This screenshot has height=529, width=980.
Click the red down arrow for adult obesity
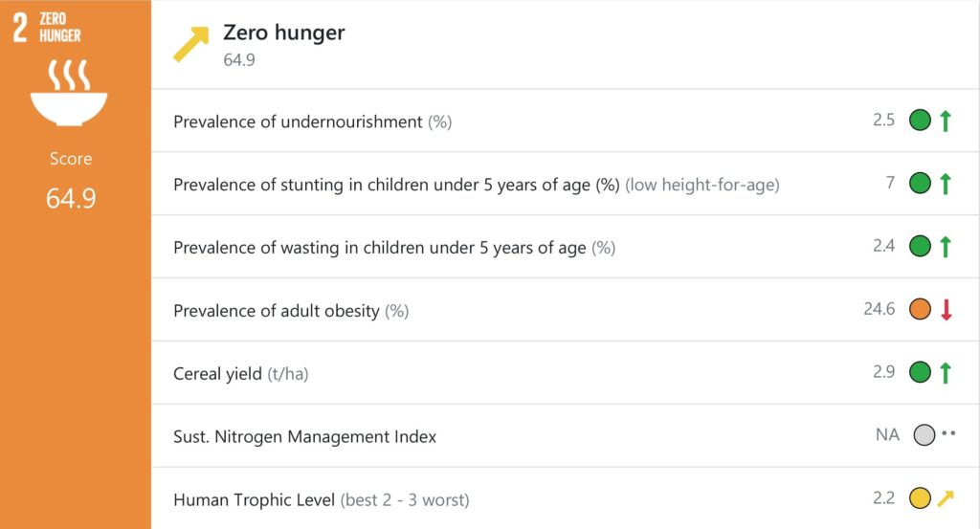(947, 310)
